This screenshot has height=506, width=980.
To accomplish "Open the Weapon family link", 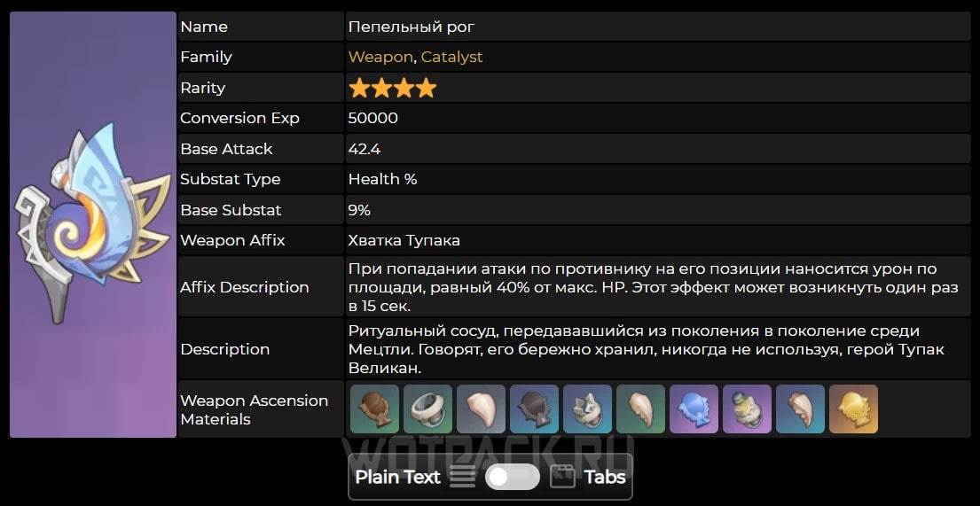I will tap(380, 57).
